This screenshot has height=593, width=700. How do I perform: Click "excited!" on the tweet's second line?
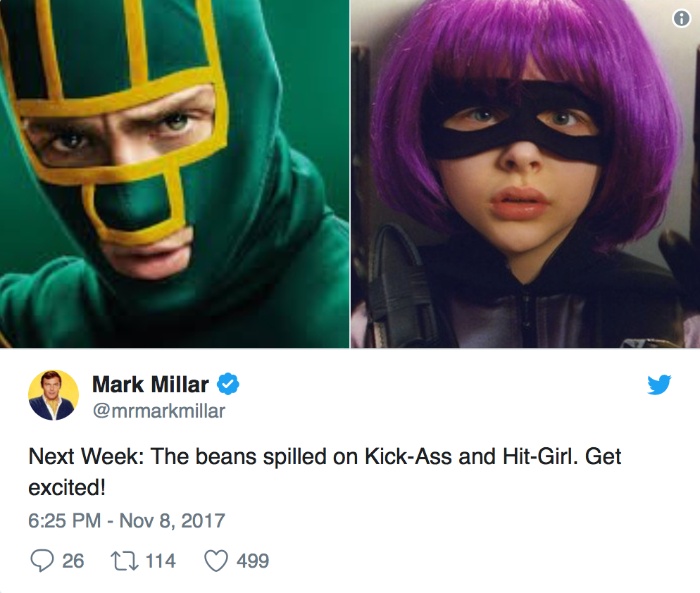66,488
